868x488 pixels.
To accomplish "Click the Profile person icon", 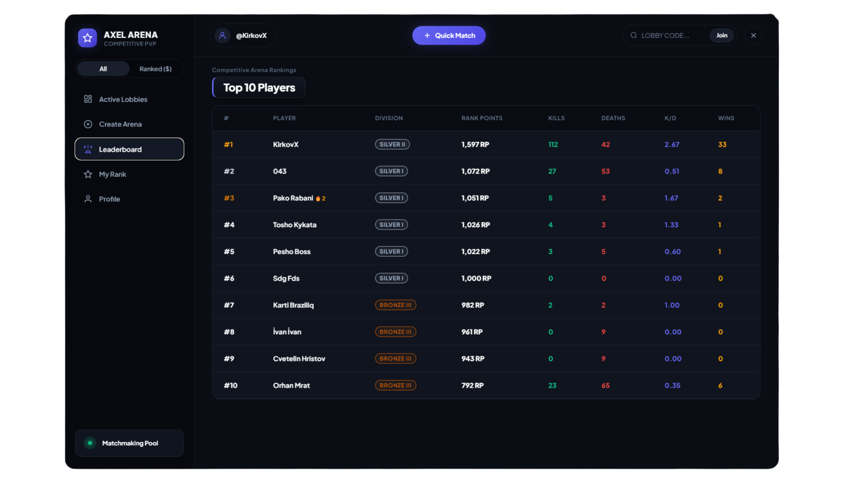I will pos(88,199).
